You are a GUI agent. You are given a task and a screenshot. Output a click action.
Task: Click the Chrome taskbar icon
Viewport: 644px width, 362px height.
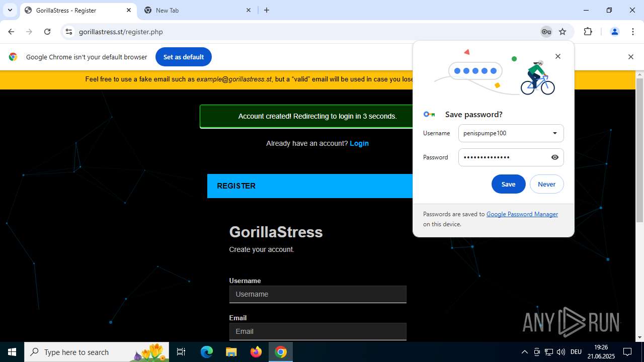point(281,352)
